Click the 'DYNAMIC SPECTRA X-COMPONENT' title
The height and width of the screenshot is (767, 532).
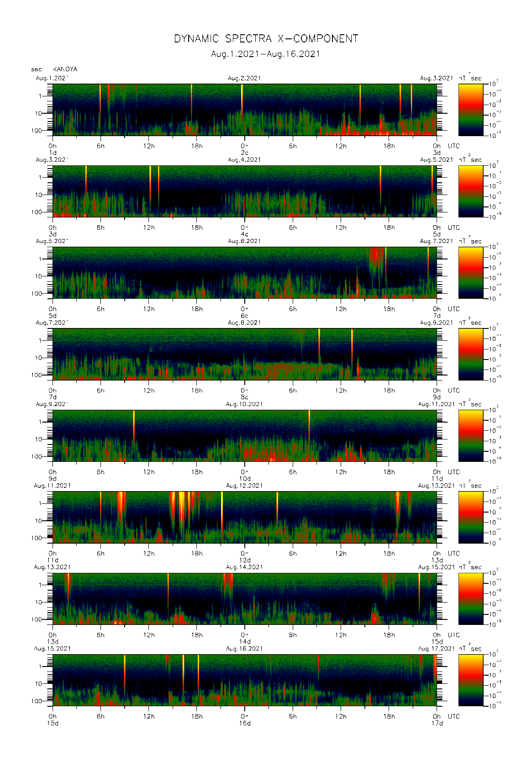click(x=266, y=39)
